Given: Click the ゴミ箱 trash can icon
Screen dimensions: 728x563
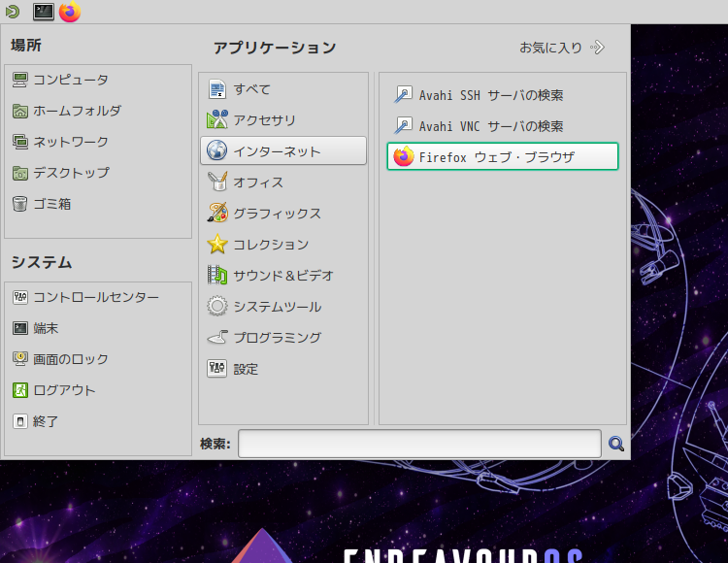Looking at the screenshot, I should coord(20,204).
